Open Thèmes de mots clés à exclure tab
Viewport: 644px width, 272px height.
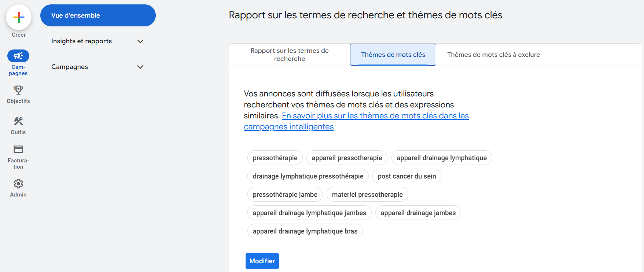(x=493, y=55)
